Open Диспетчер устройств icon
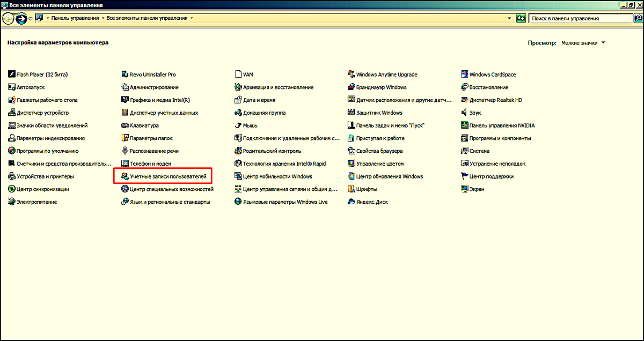 pyautogui.click(x=12, y=113)
